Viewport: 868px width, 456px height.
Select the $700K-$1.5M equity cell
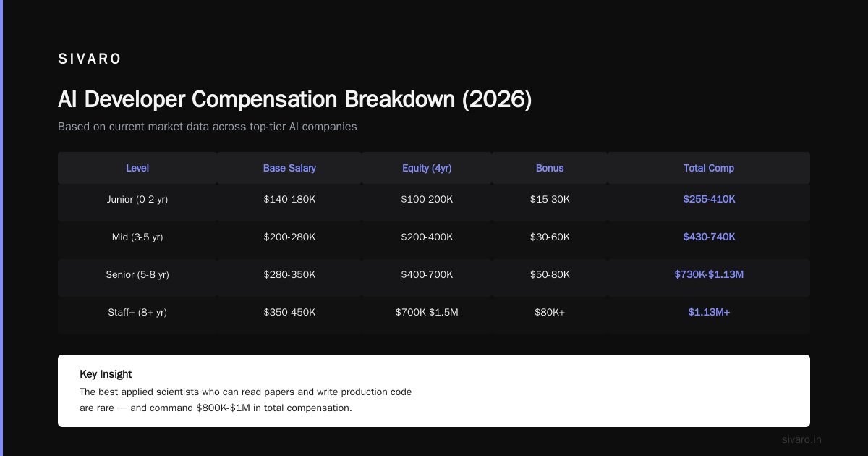tap(427, 312)
